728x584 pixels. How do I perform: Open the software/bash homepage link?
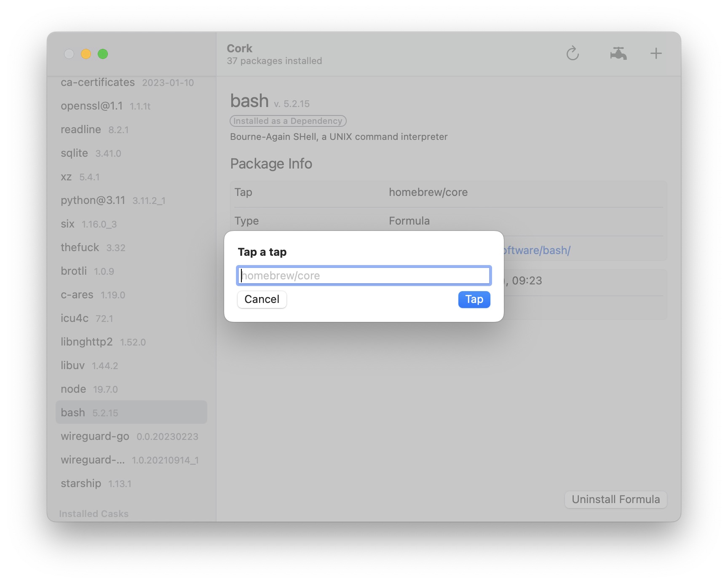pos(537,250)
